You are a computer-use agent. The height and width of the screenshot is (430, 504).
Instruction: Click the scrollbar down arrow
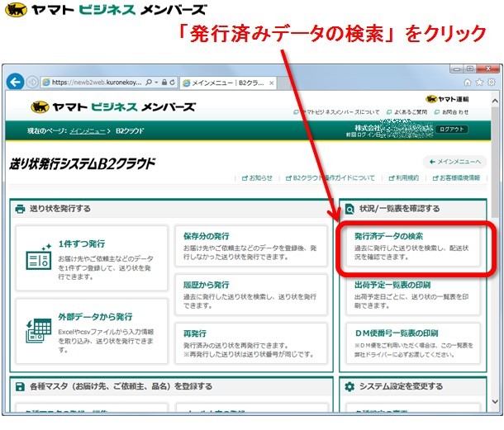(495, 401)
